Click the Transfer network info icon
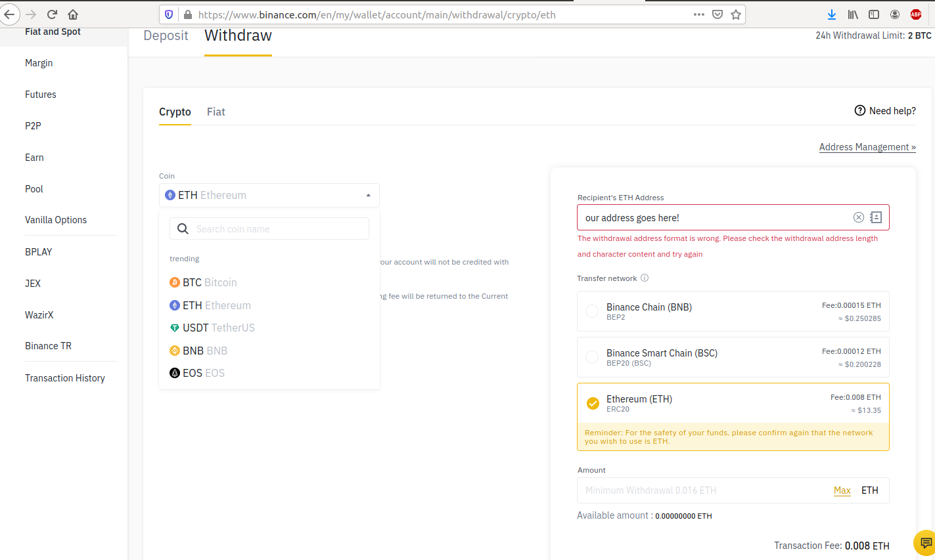Image resolution: width=935 pixels, height=560 pixels. click(x=645, y=278)
